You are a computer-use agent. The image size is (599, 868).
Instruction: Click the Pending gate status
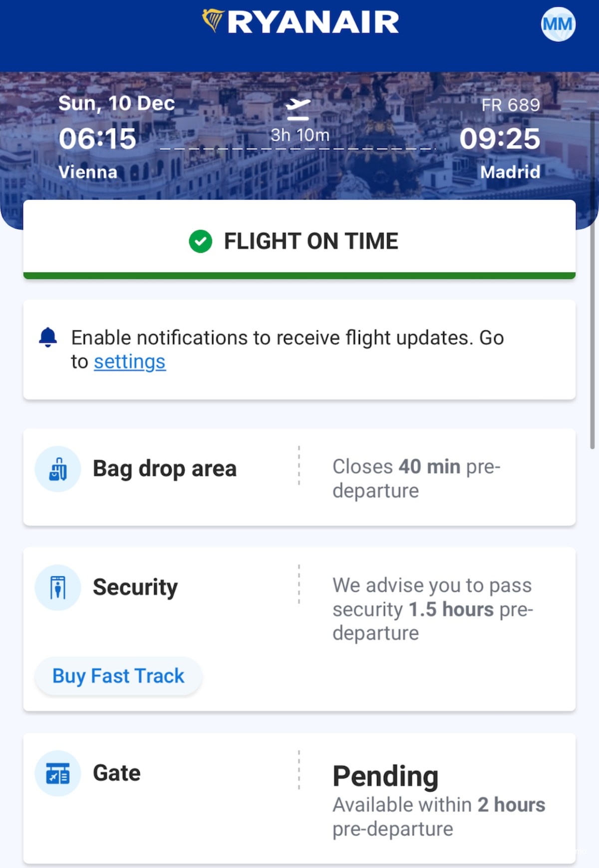click(385, 776)
